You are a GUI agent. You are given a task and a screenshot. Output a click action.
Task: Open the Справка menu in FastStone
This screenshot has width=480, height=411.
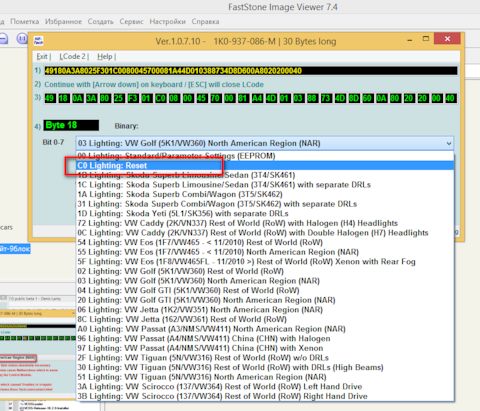point(205,21)
